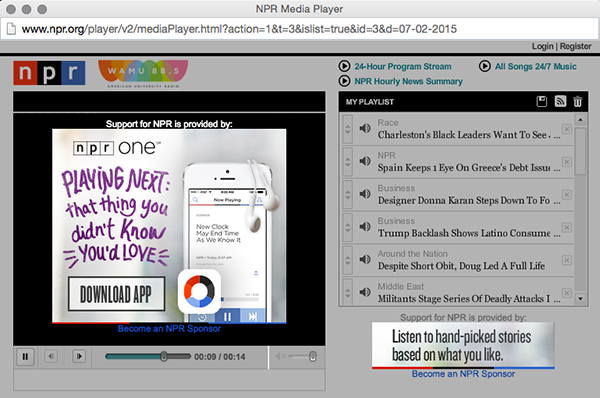Click the playlist scrollbar down arrow
Screen dimensions: 600x398
click(x=580, y=298)
